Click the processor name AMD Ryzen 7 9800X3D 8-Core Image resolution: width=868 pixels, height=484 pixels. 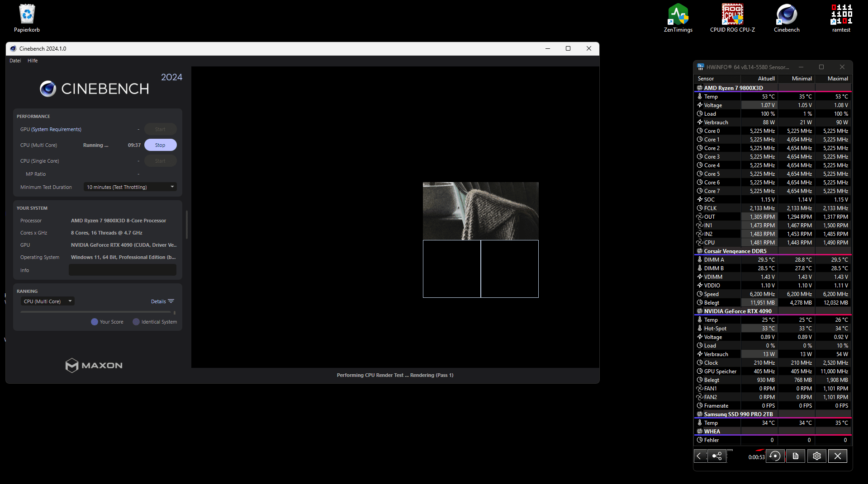[119, 221]
